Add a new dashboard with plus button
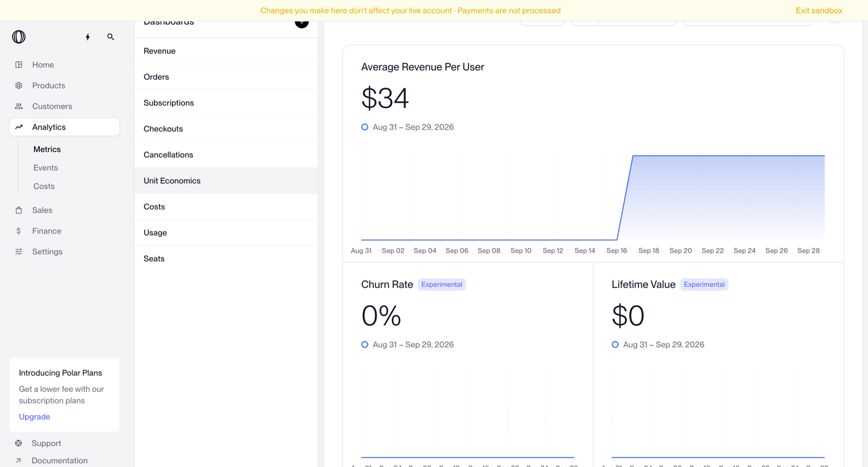868x467 pixels. point(301,23)
